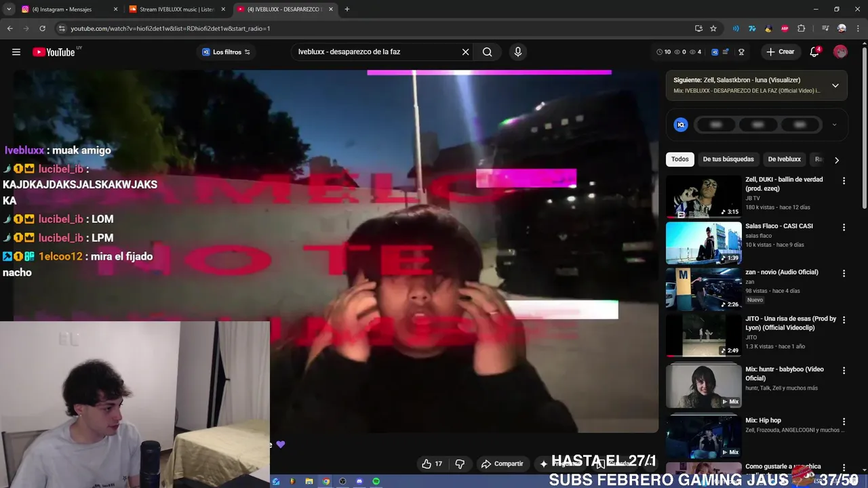Reload the page with refresh icon
Image resolution: width=868 pixels, height=488 pixels.
[42, 28]
